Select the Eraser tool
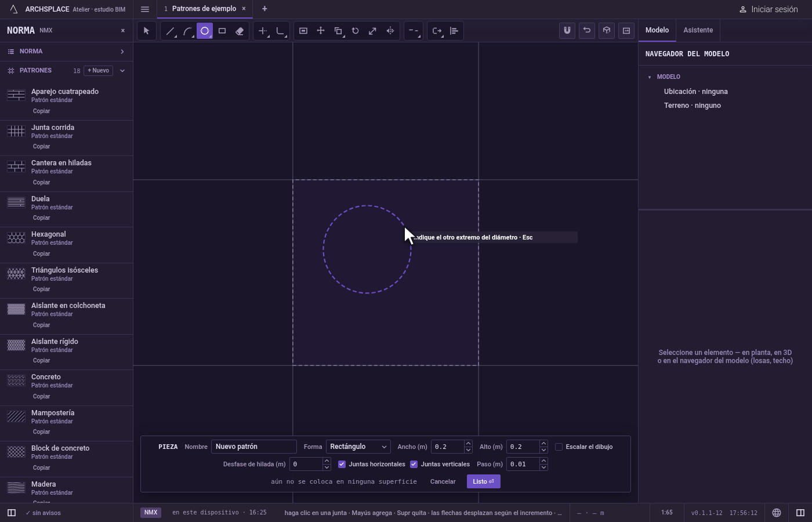Image resolution: width=812 pixels, height=522 pixels. pos(240,31)
